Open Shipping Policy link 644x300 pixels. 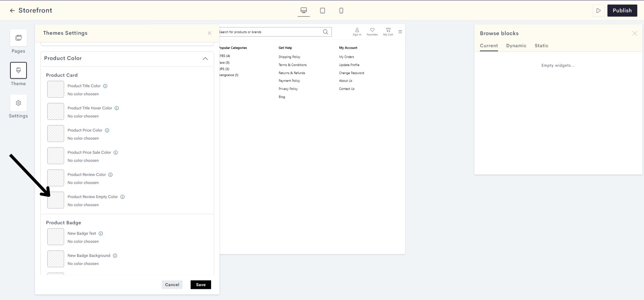(x=289, y=57)
